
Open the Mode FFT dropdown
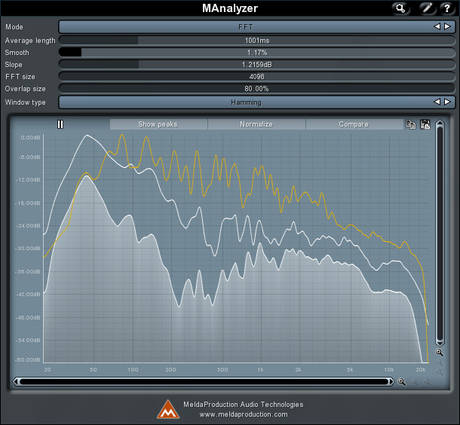coord(245,27)
